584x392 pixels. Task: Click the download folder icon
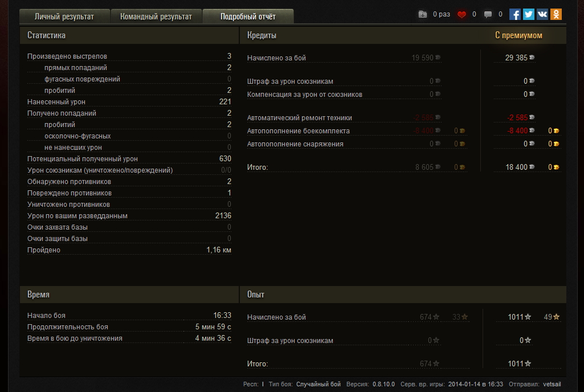tap(423, 14)
